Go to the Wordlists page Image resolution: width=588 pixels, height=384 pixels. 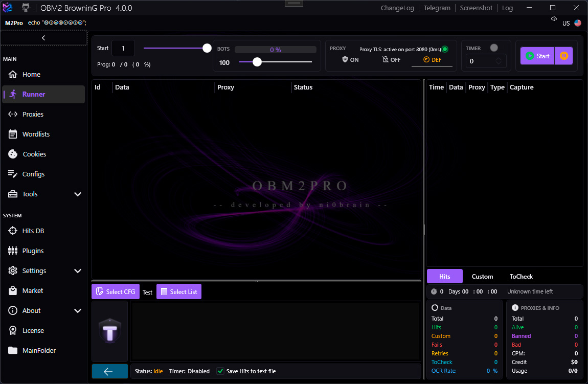coord(43,134)
